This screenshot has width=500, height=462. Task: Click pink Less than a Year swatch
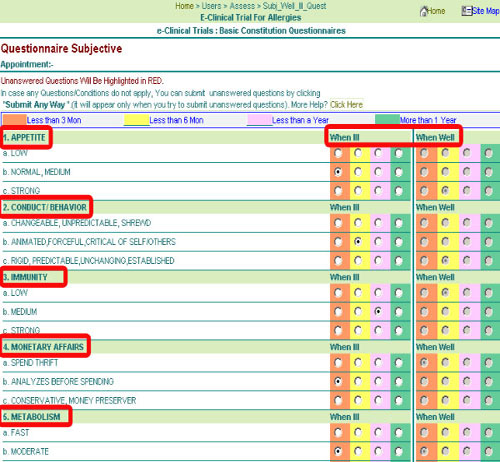click(x=259, y=120)
